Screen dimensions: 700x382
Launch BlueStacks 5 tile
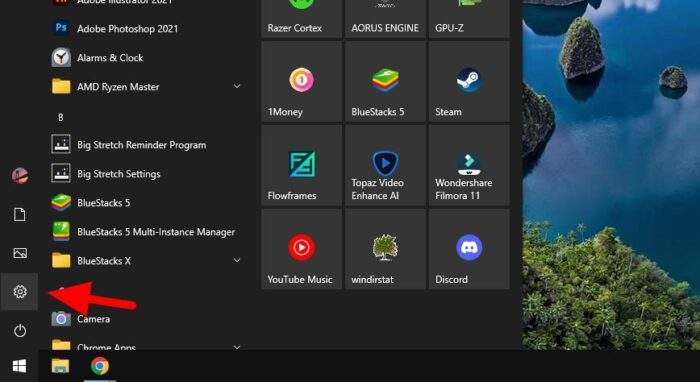pos(385,82)
